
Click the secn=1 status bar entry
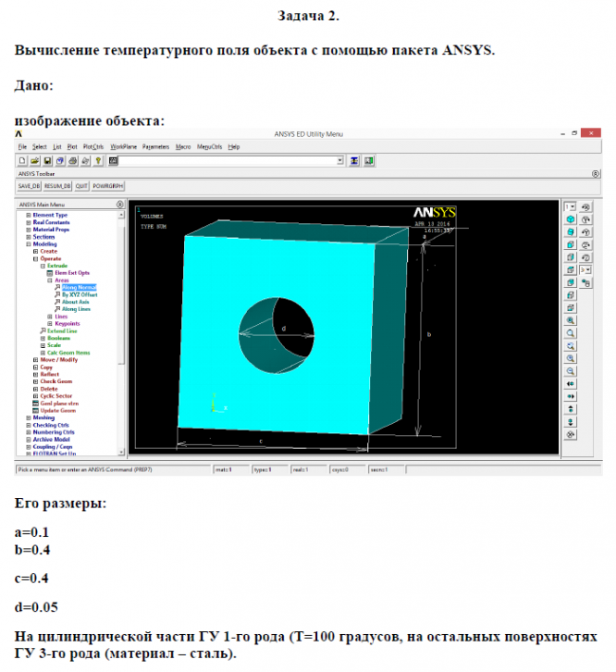pyautogui.click(x=386, y=470)
